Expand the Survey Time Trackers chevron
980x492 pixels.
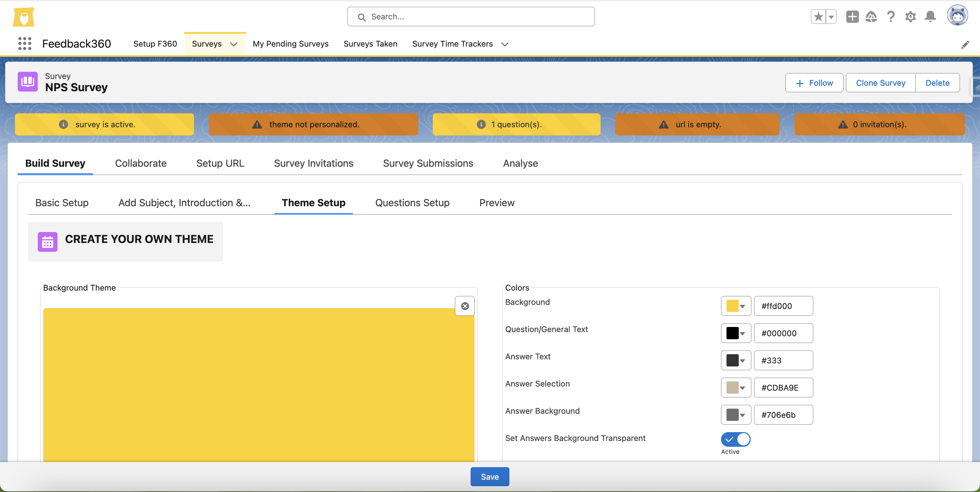(504, 45)
